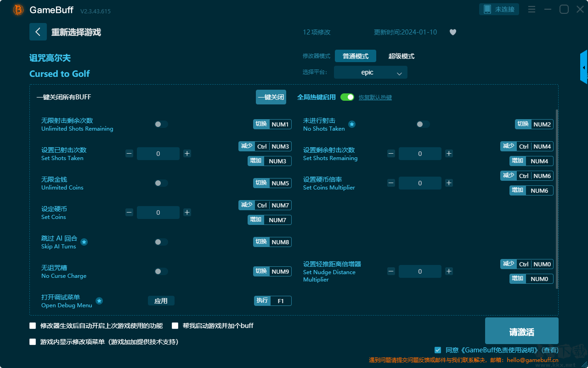The image size is (588, 368).
Task: Decrease Set Shots Taken with minus icon
Action: tap(129, 154)
